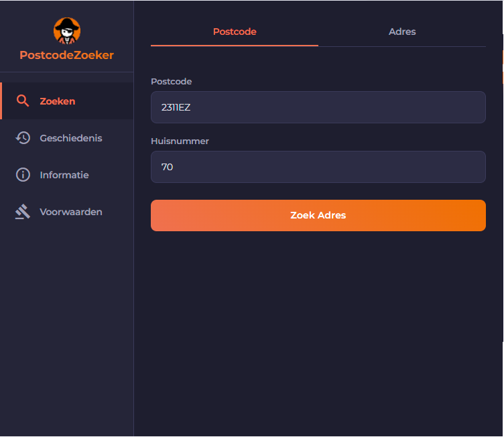Image resolution: width=504 pixels, height=437 pixels.
Task: Switch to the Adres tab
Action: click(x=402, y=32)
